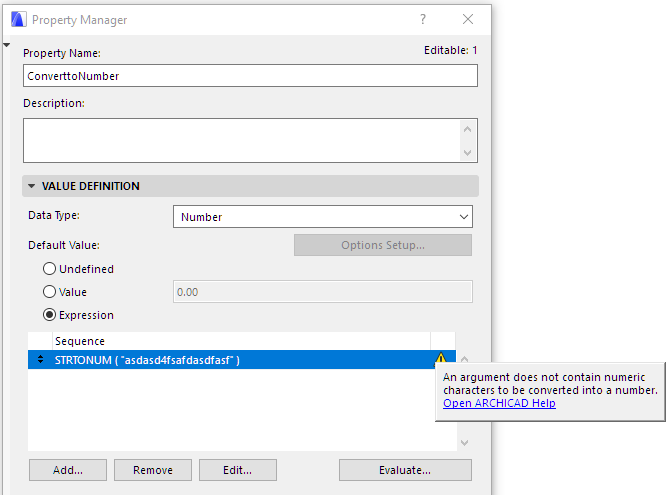Close the Property Manager dialog
667x495 pixels.
(x=468, y=19)
